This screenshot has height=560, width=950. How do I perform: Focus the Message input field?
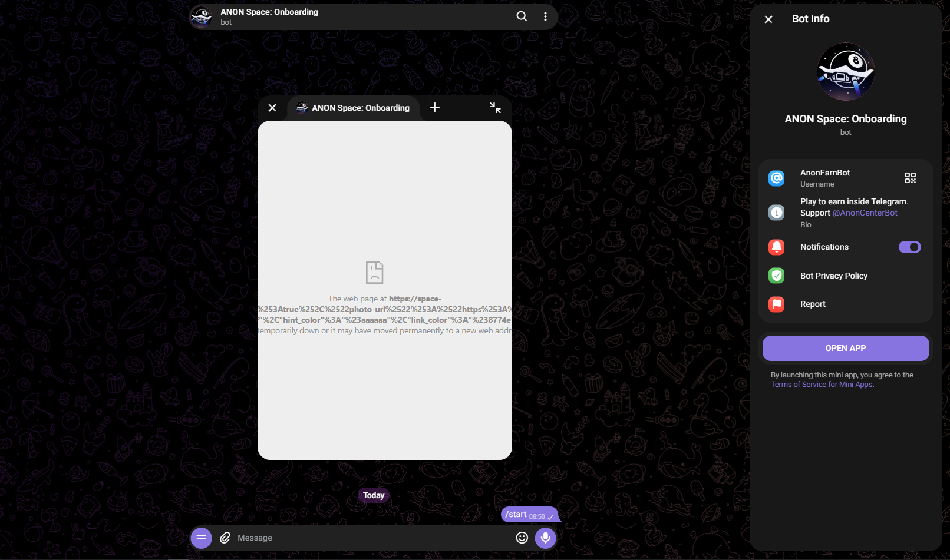[371, 538]
